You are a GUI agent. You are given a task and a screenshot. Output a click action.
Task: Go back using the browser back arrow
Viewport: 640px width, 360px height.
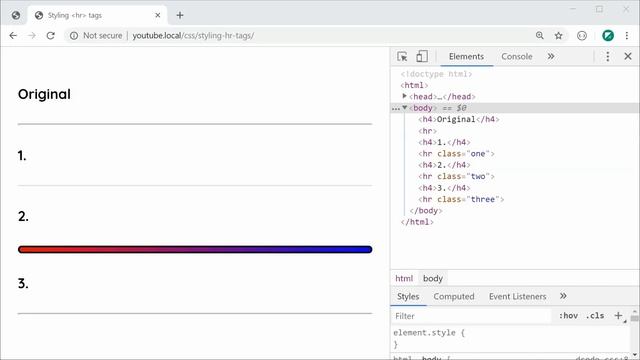click(13, 36)
